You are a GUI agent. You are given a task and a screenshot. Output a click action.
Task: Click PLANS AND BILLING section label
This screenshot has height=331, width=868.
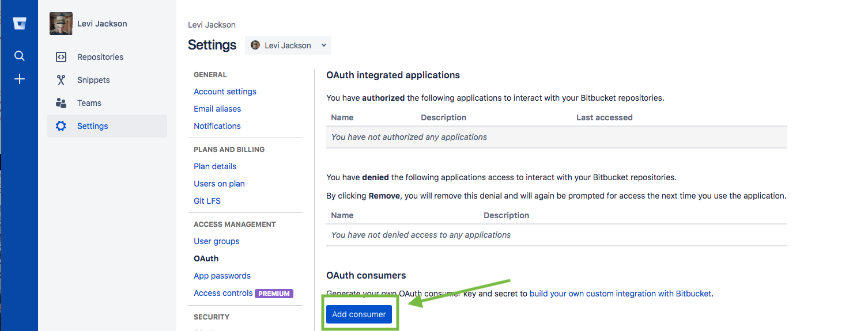click(x=229, y=150)
